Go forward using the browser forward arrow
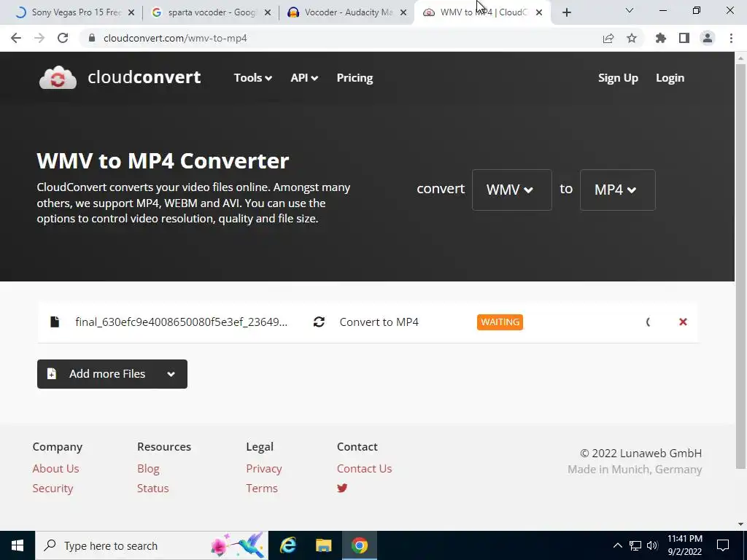Image resolution: width=747 pixels, height=560 pixels. [x=39, y=38]
